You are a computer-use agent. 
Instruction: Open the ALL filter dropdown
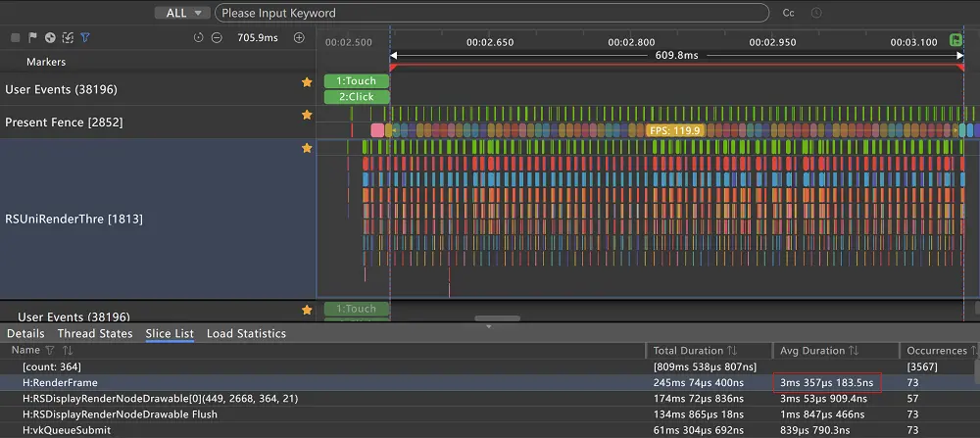pos(182,13)
